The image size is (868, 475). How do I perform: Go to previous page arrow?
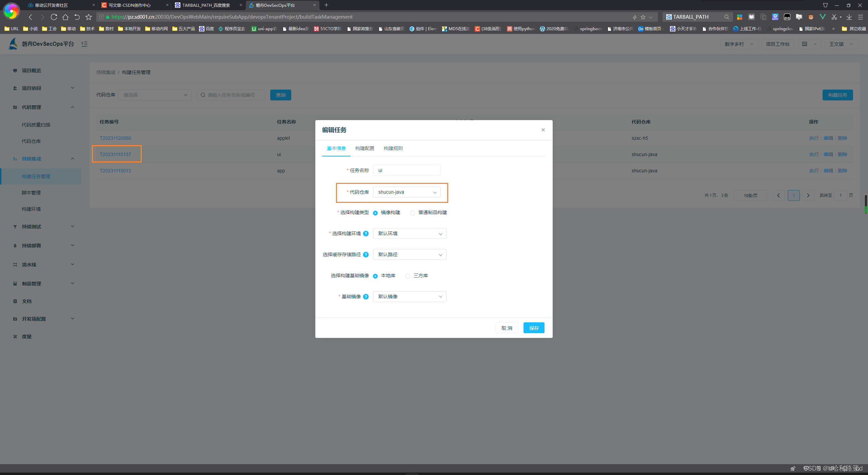click(778, 195)
